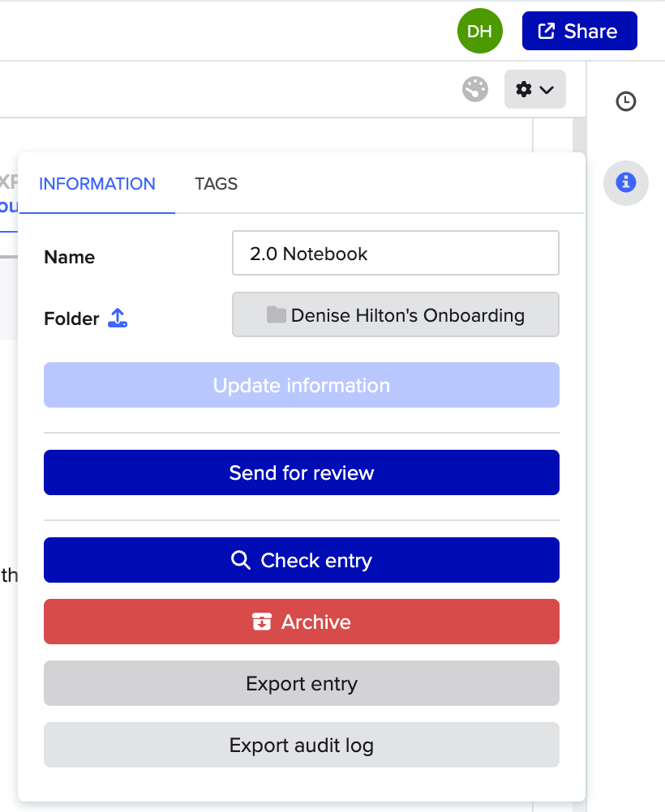
Task: Click the magnifier icon on Check entry
Action: click(x=240, y=560)
